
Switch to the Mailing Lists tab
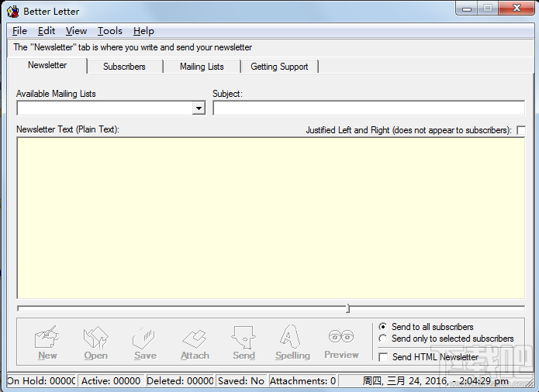202,67
